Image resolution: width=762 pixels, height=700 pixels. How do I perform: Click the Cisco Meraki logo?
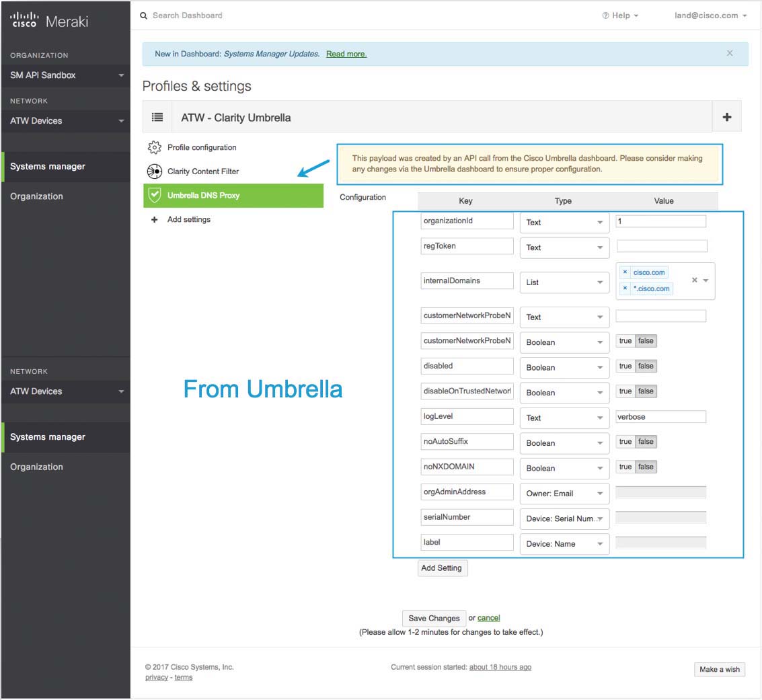click(48, 21)
